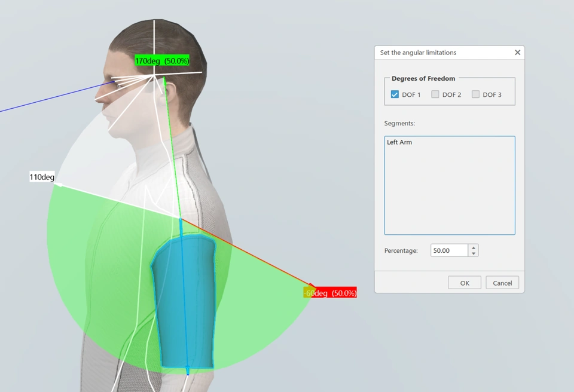Confirm limits with the OK button
The width and height of the screenshot is (574, 392).
coord(464,283)
